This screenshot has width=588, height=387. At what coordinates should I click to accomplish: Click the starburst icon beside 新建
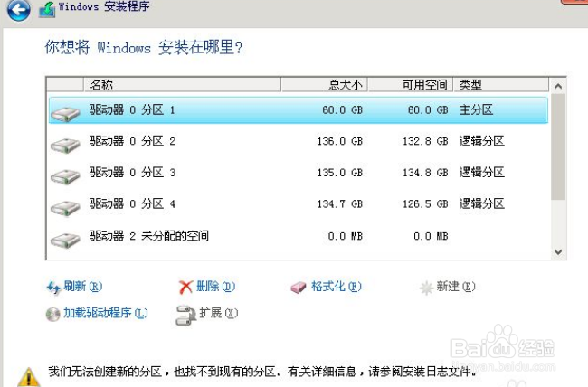point(426,288)
